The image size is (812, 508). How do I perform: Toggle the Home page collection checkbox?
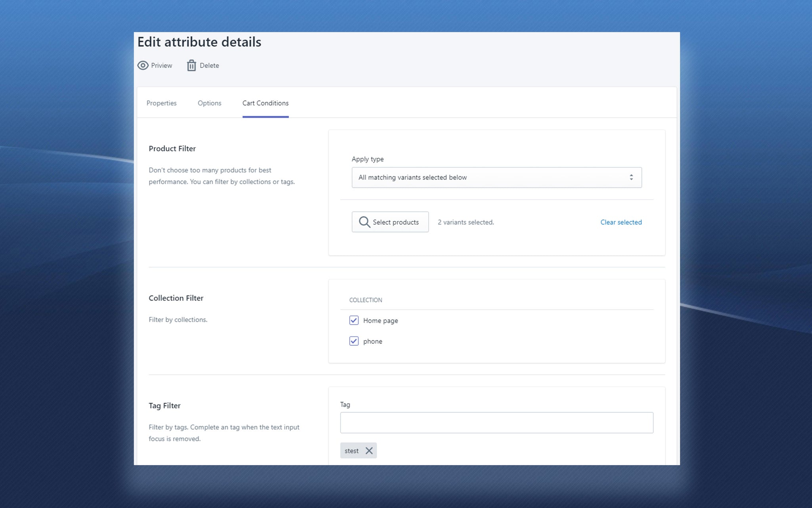[x=354, y=320]
